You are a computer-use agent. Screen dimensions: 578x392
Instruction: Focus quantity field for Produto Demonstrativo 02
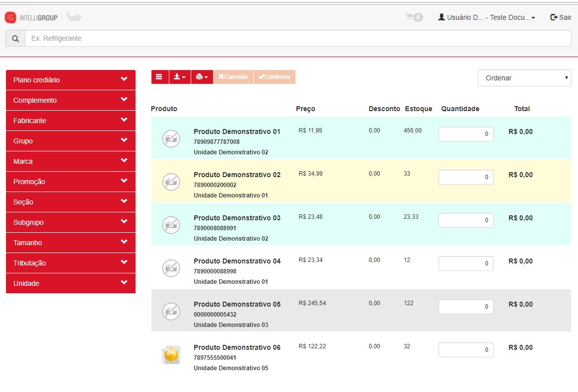466,177
